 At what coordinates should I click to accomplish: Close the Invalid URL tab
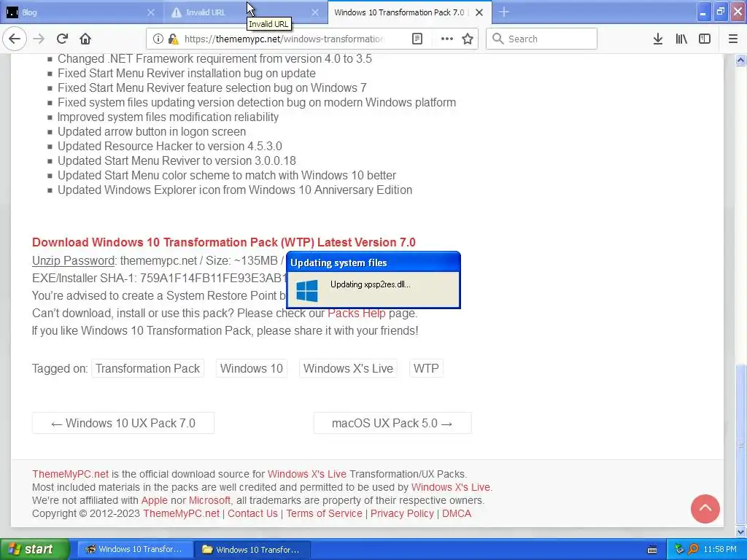(315, 12)
